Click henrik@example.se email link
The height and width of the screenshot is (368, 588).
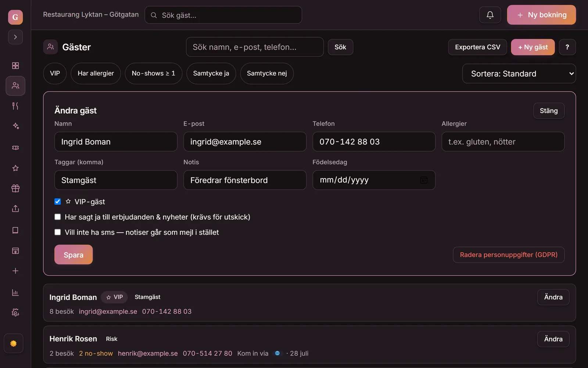[148, 353]
